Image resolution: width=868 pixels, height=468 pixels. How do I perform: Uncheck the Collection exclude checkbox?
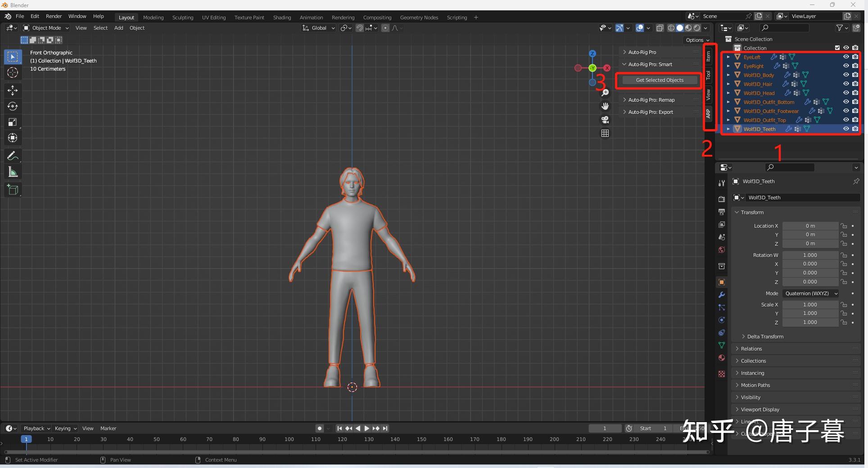[x=837, y=48]
